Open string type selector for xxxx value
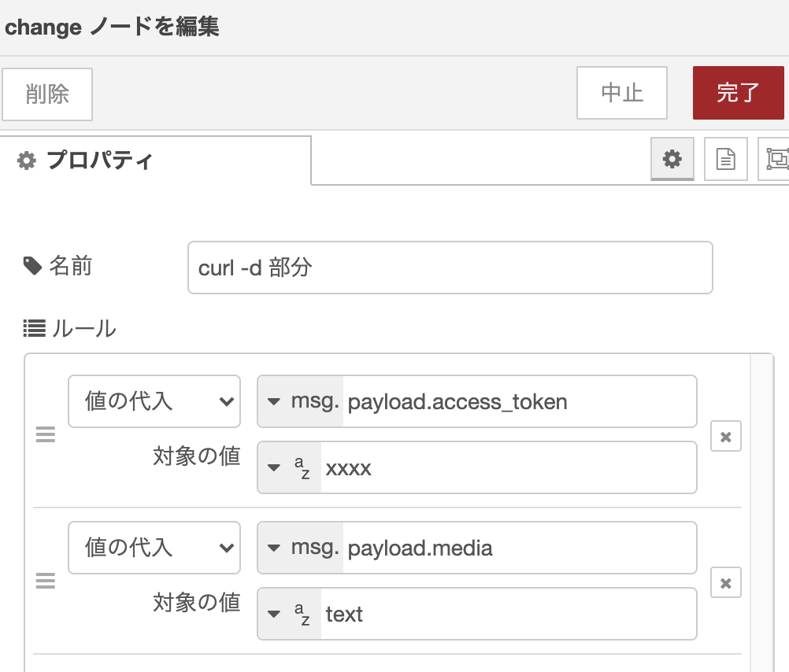Viewport: 789px width, 672px height. [x=289, y=467]
